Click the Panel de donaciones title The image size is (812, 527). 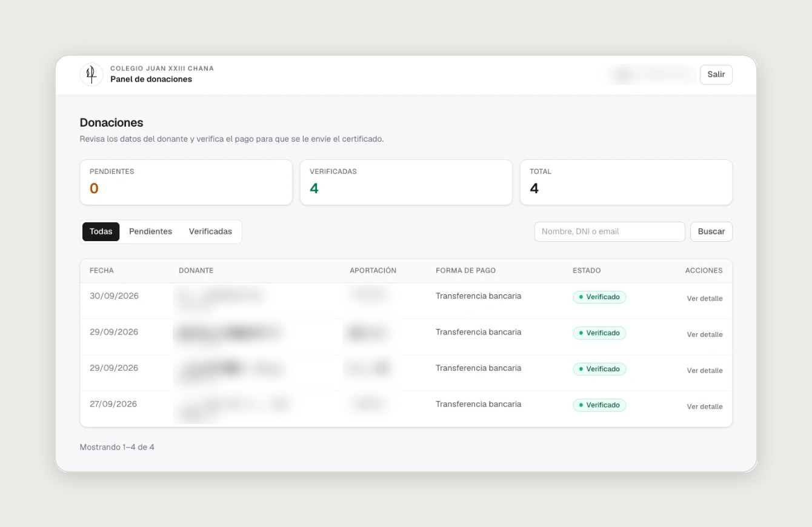tap(151, 79)
